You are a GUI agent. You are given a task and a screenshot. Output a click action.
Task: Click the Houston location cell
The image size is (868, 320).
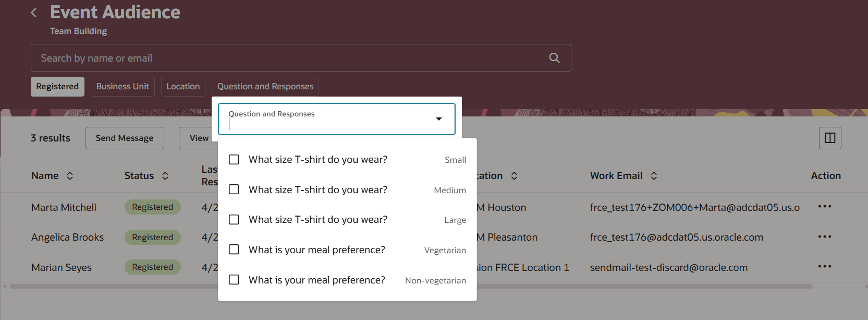[502, 207]
